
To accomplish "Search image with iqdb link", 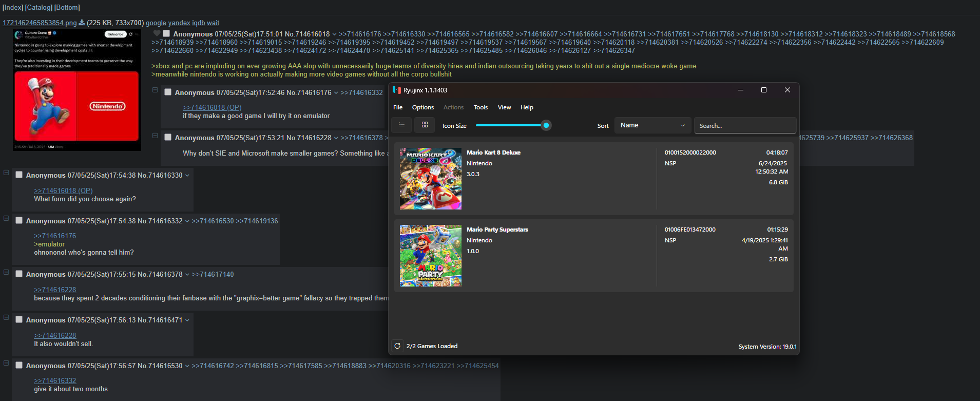I will (199, 23).
